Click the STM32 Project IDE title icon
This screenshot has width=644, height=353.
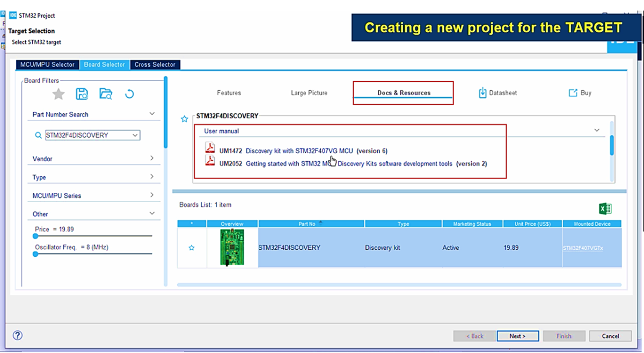tap(13, 15)
